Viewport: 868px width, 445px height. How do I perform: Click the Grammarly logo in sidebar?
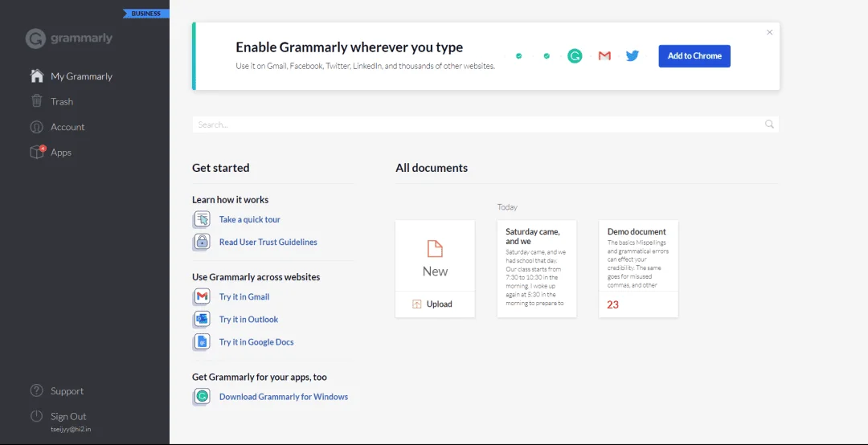(69, 39)
